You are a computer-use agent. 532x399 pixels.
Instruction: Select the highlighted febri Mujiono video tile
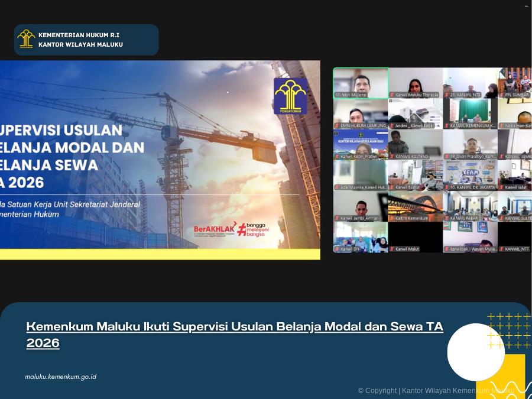point(361,82)
